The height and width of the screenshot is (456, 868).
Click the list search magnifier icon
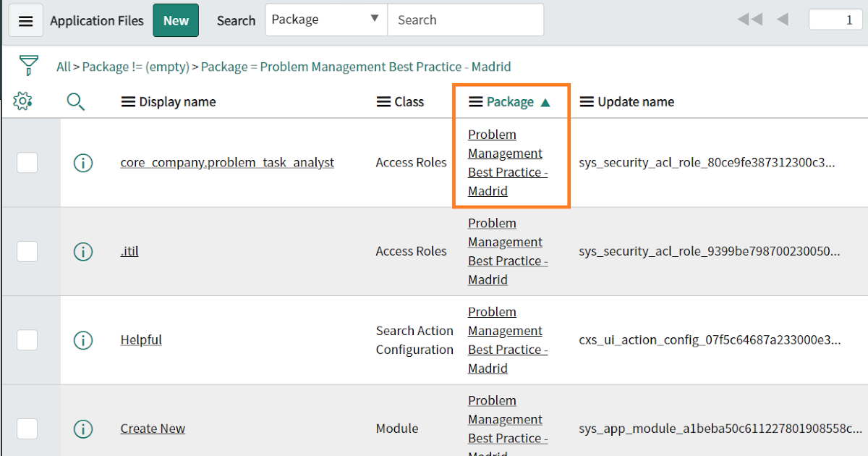click(75, 101)
